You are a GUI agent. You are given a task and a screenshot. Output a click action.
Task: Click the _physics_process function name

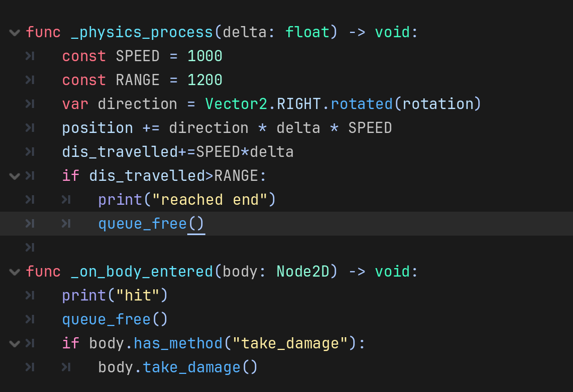pyautogui.click(x=142, y=32)
